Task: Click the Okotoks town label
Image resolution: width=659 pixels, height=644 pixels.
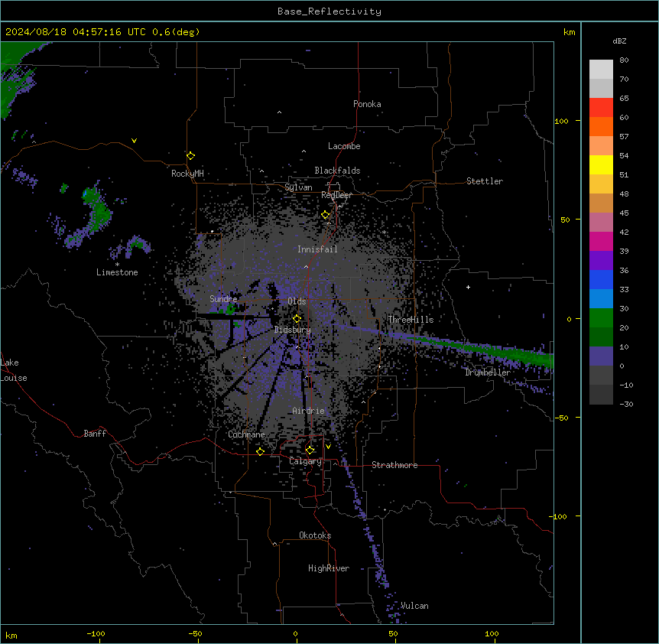Action: (315, 535)
